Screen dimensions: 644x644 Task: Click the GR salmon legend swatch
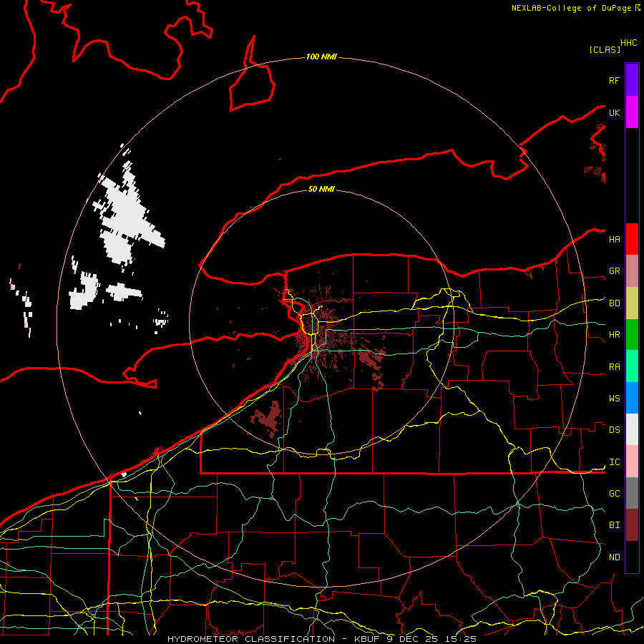tap(632, 271)
